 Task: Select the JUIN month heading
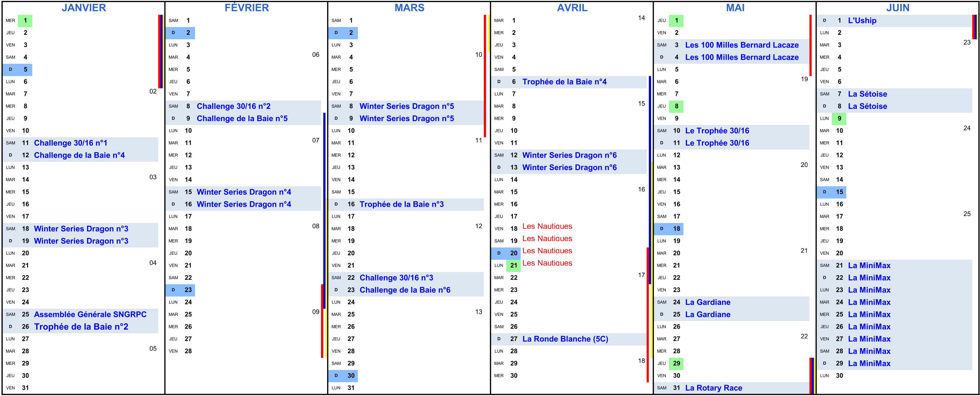898,8
